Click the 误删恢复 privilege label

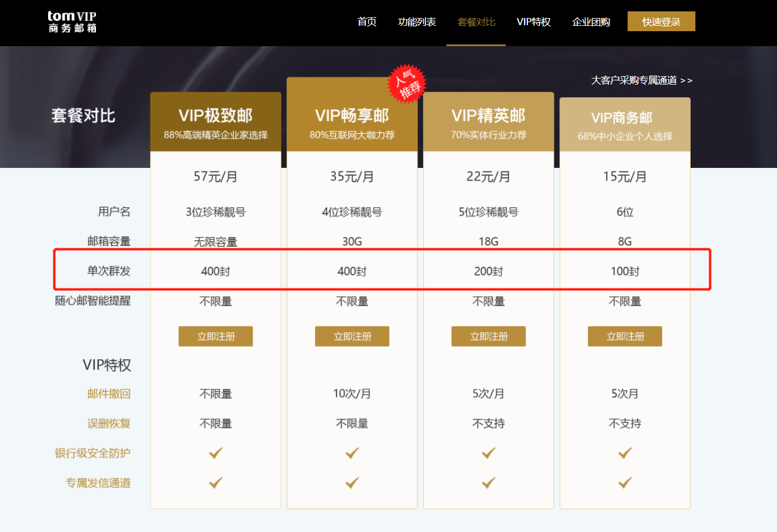tap(109, 423)
